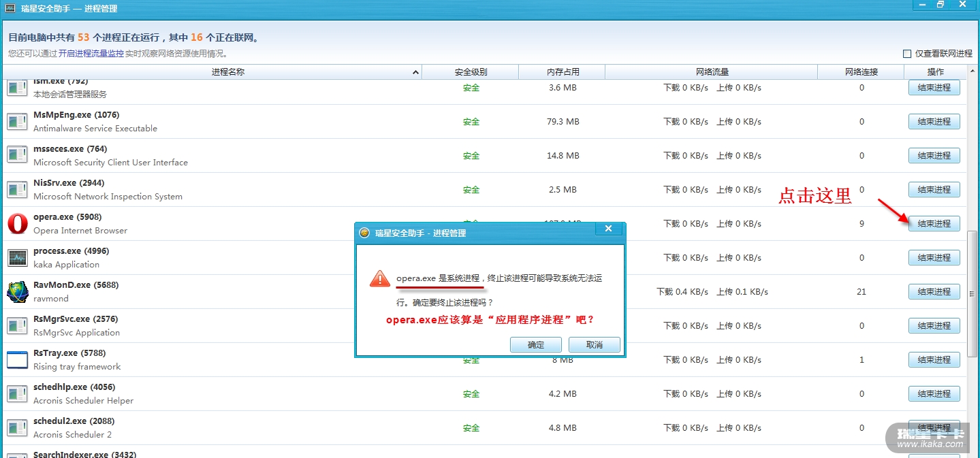End the schedhlp.exe process
This screenshot has width=980, height=458.
(934, 393)
